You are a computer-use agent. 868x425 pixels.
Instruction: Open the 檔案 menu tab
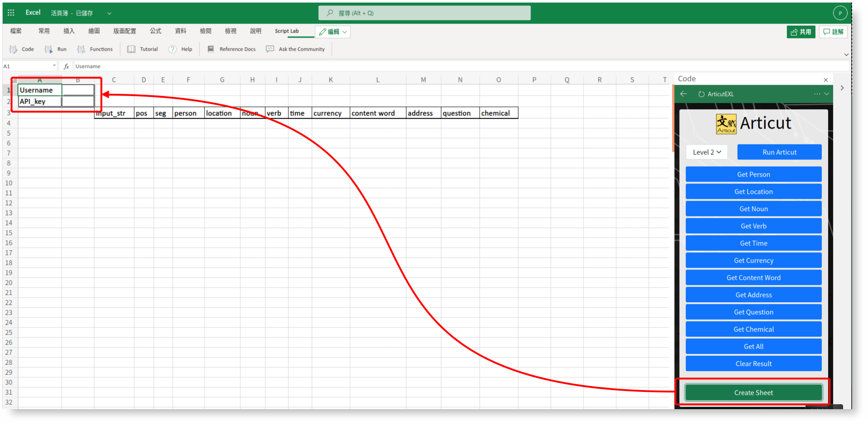pos(16,31)
